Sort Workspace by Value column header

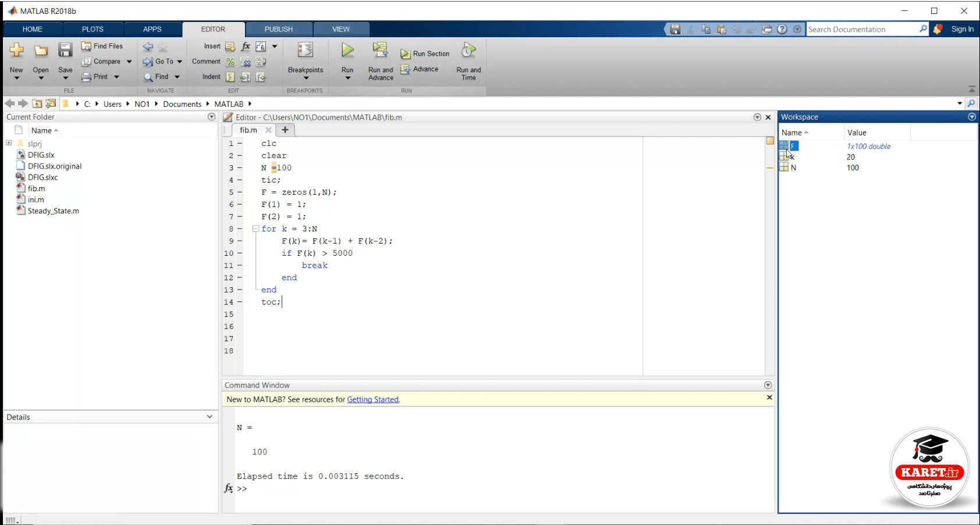coord(877,133)
